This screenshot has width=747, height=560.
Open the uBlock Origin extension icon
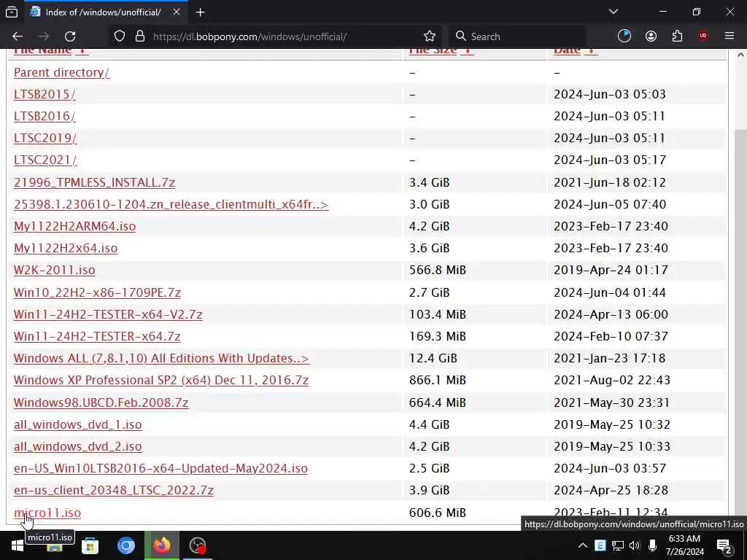[703, 36]
